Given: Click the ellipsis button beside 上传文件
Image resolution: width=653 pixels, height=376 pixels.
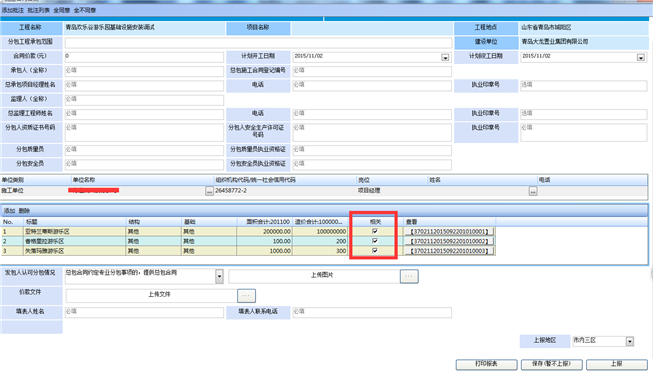Looking at the screenshot, I should [x=246, y=296].
